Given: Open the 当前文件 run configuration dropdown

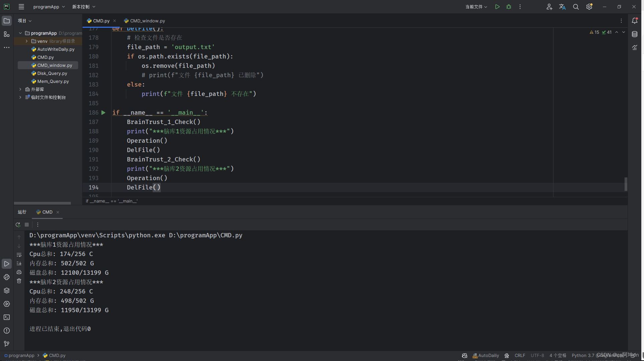Looking at the screenshot, I should (x=476, y=7).
